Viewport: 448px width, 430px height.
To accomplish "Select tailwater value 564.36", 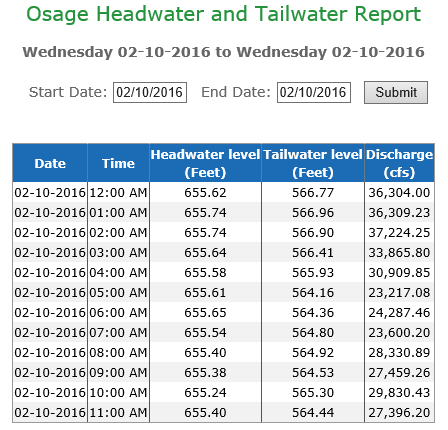I will [x=313, y=312].
